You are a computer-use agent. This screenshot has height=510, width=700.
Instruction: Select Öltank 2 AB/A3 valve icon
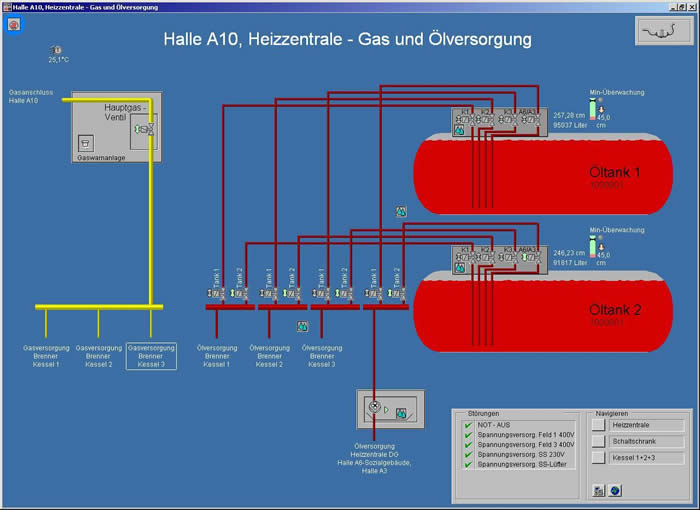[529, 258]
